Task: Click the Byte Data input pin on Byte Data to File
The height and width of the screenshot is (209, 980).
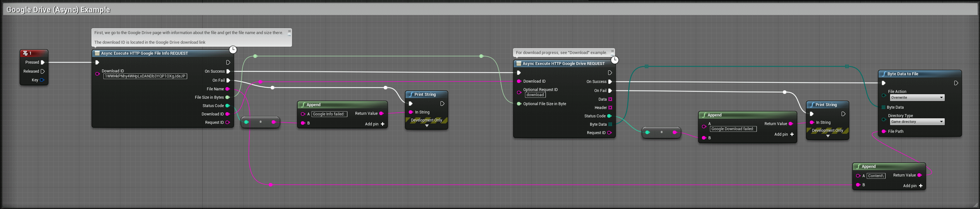Action: tap(883, 107)
